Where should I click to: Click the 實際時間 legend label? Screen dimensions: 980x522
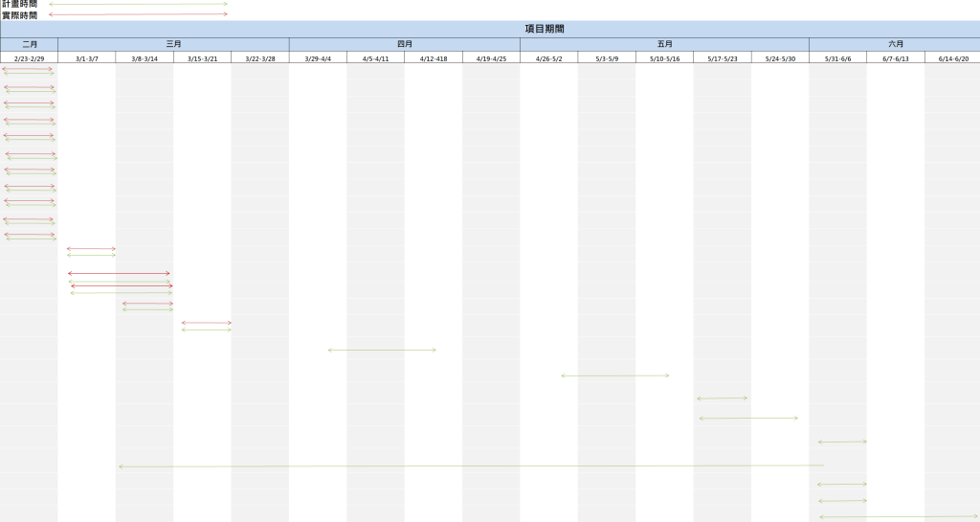pyautogui.click(x=19, y=15)
